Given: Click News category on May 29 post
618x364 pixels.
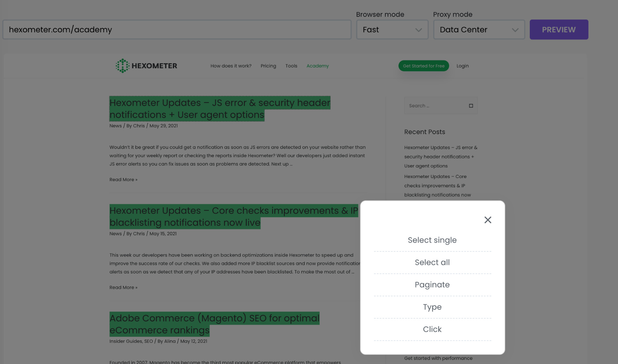Looking at the screenshot, I should (x=115, y=126).
